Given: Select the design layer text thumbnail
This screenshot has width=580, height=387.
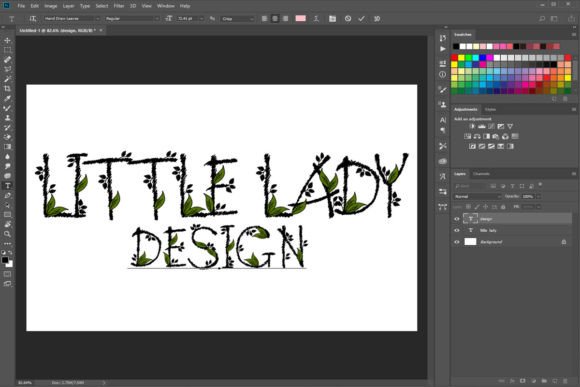Looking at the screenshot, I should point(470,219).
